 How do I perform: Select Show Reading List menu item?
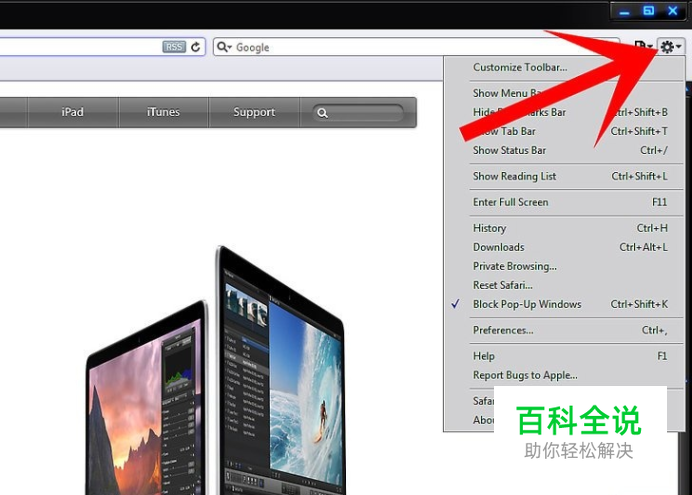coord(564,176)
